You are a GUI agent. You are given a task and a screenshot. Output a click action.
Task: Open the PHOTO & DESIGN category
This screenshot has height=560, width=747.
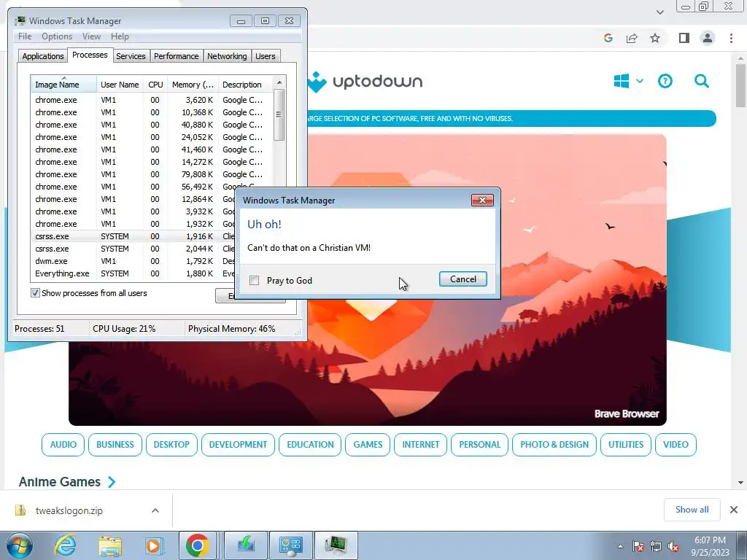[554, 444]
